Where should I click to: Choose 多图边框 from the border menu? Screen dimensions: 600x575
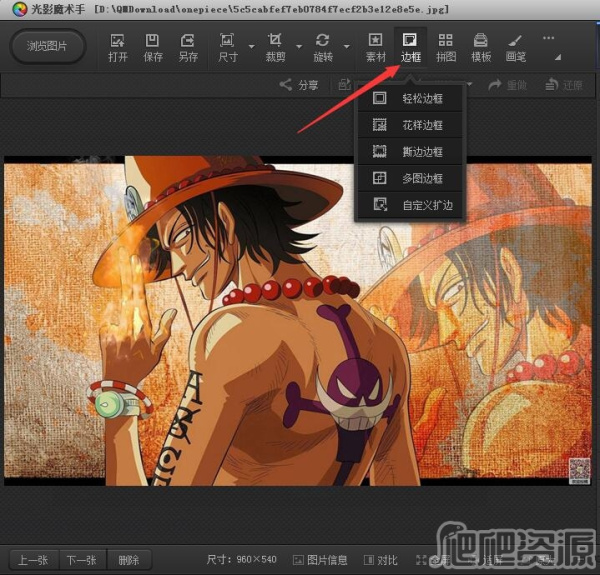(x=410, y=178)
